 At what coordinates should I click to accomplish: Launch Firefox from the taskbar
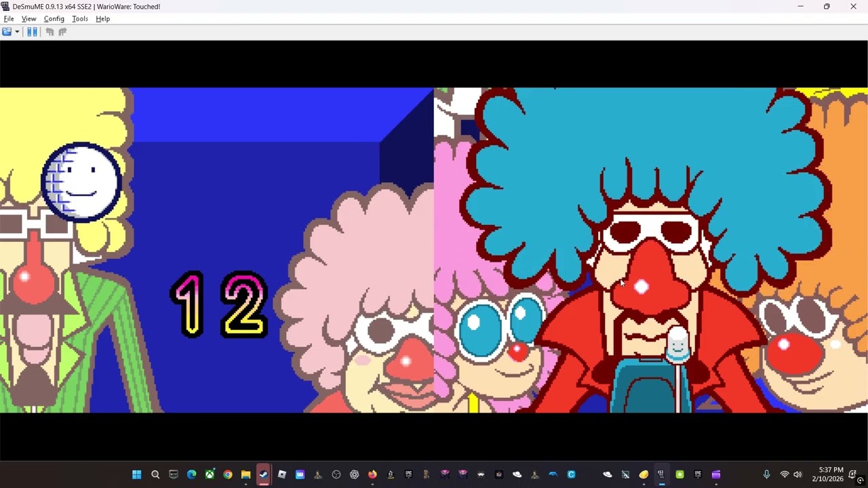pos(372,474)
